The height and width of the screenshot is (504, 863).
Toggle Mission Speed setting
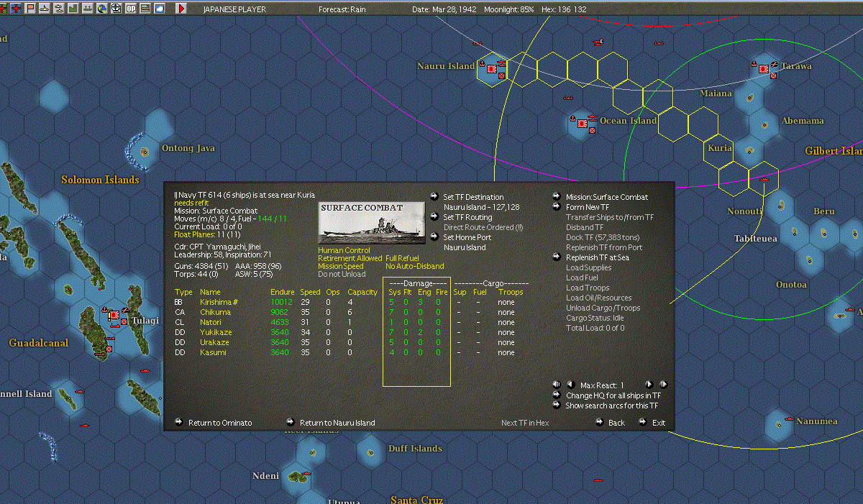point(340,266)
